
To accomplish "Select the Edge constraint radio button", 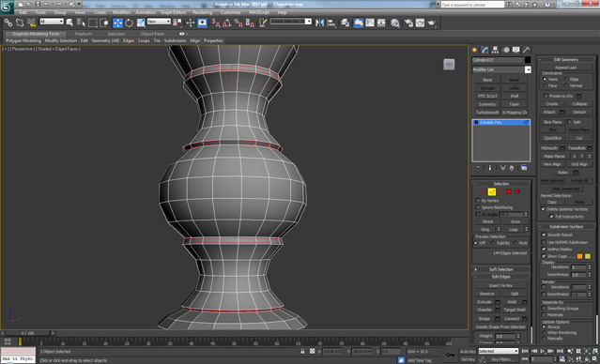I will [566, 79].
